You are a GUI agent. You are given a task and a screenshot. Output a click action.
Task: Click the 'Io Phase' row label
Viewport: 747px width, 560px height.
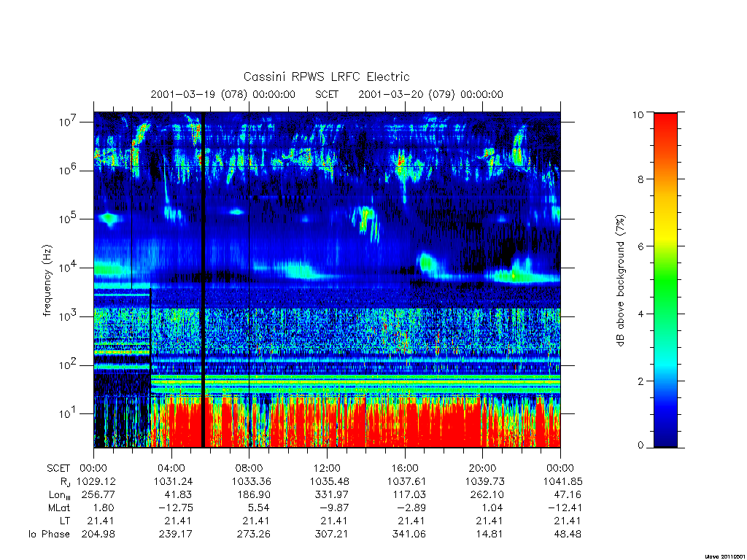tap(49, 534)
